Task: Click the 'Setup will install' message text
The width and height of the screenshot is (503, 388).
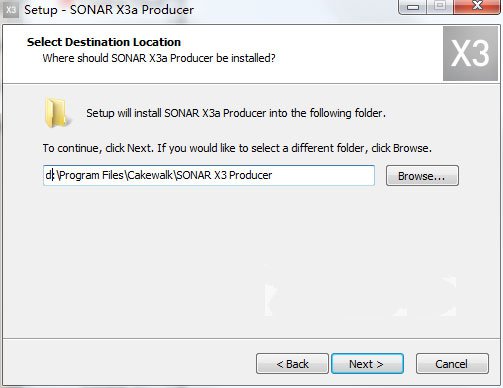Action: click(x=236, y=113)
